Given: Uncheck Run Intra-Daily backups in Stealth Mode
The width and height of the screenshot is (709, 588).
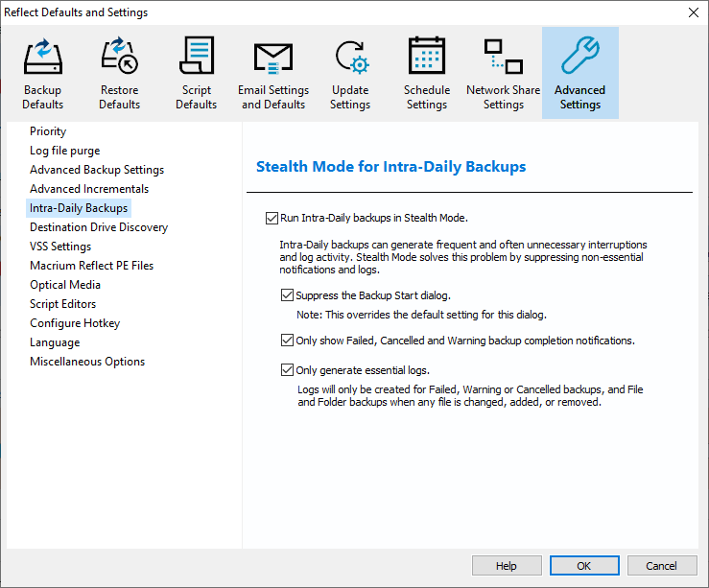Looking at the screenshot, I should pos(272,218).
